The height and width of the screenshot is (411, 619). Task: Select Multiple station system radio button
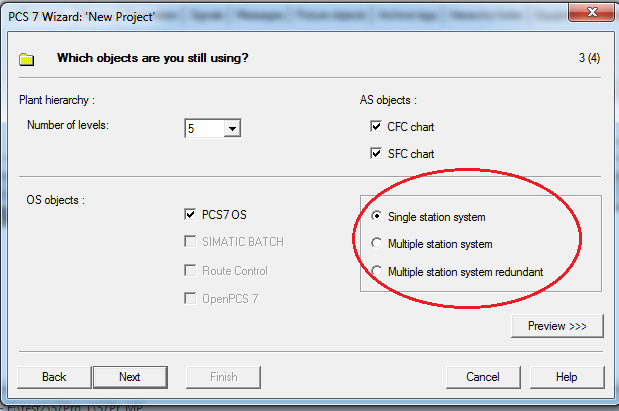pyautogui.click(x=377, y=243)
